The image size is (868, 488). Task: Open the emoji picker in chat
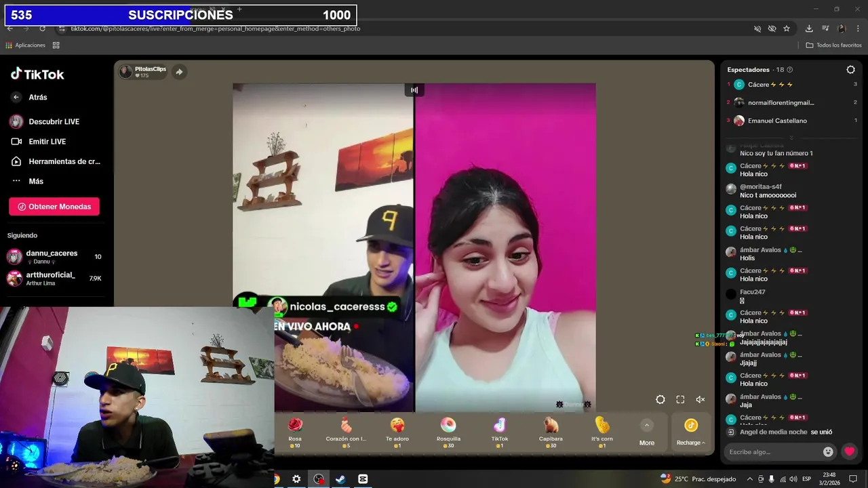tap(828, 451)
